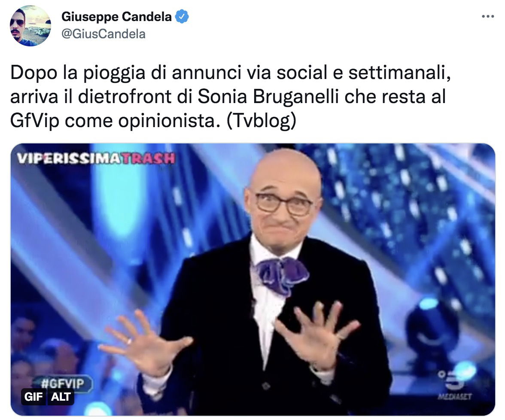The image size is (505, 420).
Task: Open the Giuseppe Candela display name
Action: point(116,17)
